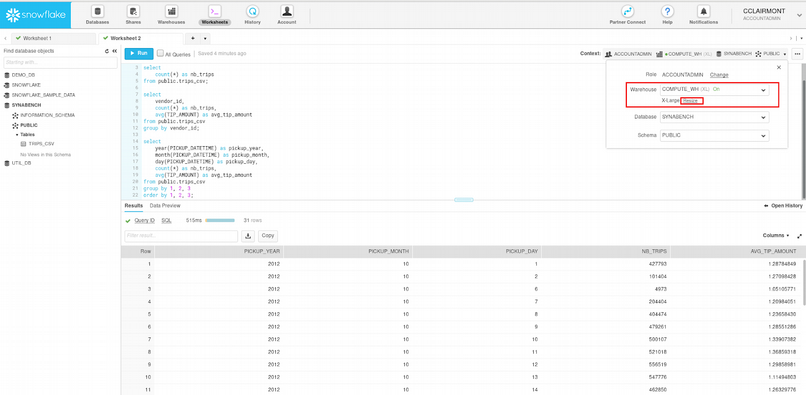Click the warehouse Resize link
The width and height of the screenshot is (806, 395).
click(x=691, y=101)
